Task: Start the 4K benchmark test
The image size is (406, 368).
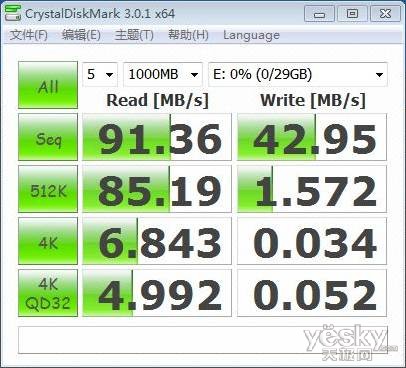Action: [x=48, y=241]
